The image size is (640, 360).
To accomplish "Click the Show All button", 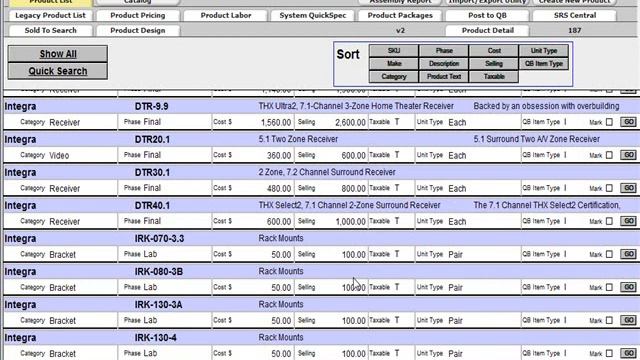I will [58, 54].
